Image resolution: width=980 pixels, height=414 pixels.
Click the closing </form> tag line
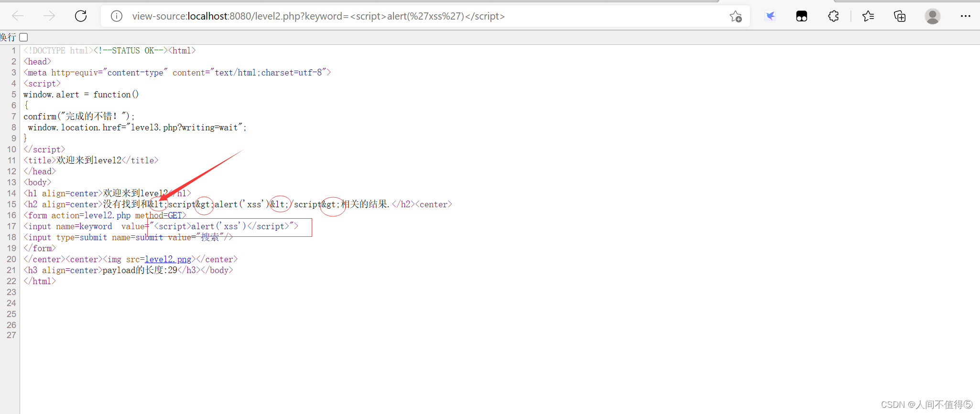tap(40, 248)
